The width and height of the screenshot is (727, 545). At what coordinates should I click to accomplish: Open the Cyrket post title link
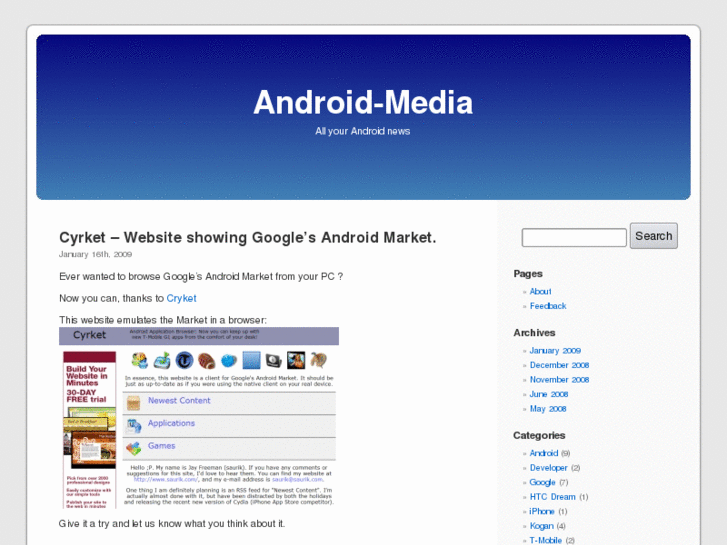coord(248,237)
